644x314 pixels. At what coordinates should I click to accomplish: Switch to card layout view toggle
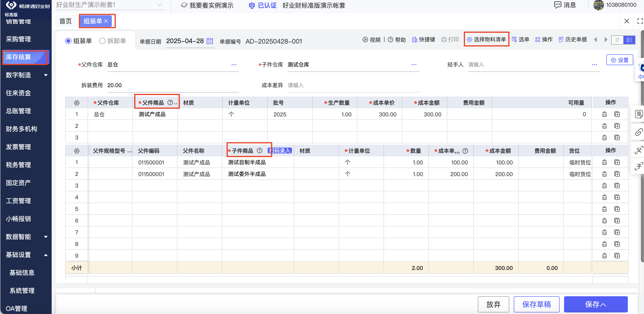click(x=629, y=40)
